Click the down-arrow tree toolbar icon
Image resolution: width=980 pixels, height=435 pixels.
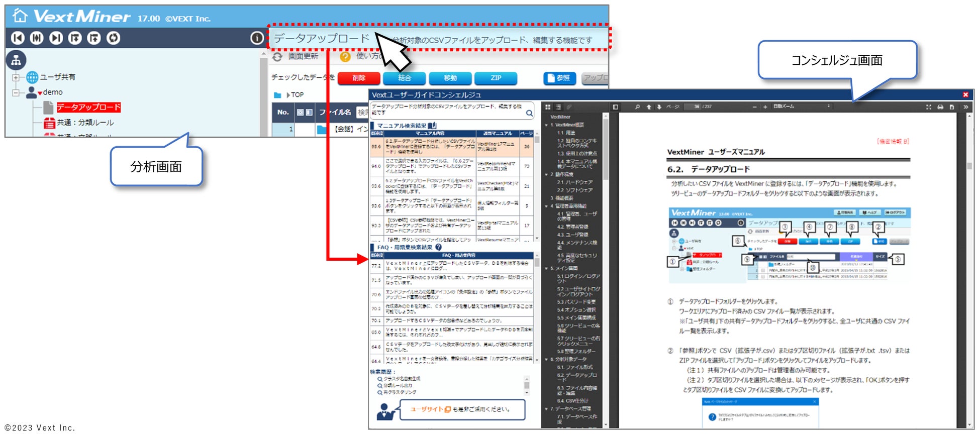[75, 38]
